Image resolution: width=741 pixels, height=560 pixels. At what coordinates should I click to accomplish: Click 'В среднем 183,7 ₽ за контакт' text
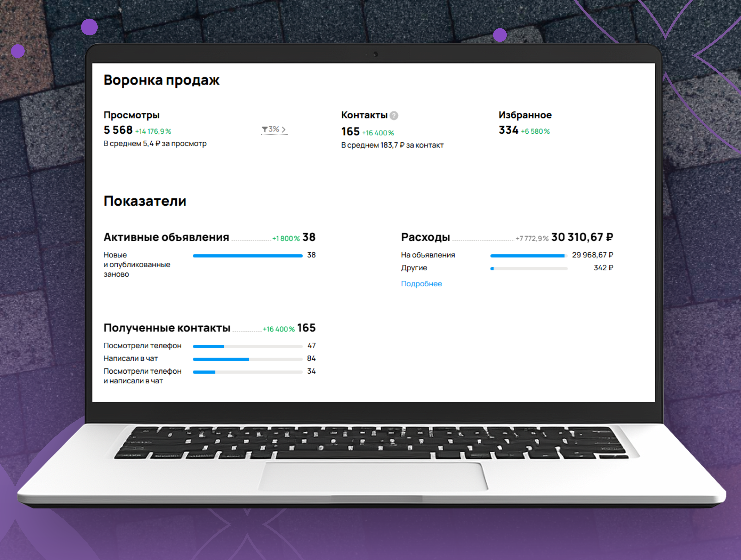[x=392, y=145]
